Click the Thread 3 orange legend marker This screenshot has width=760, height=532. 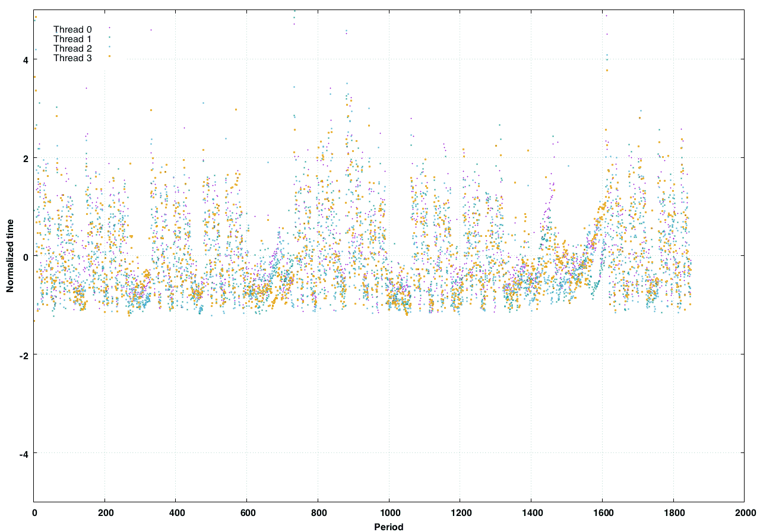tap(110, 56)
